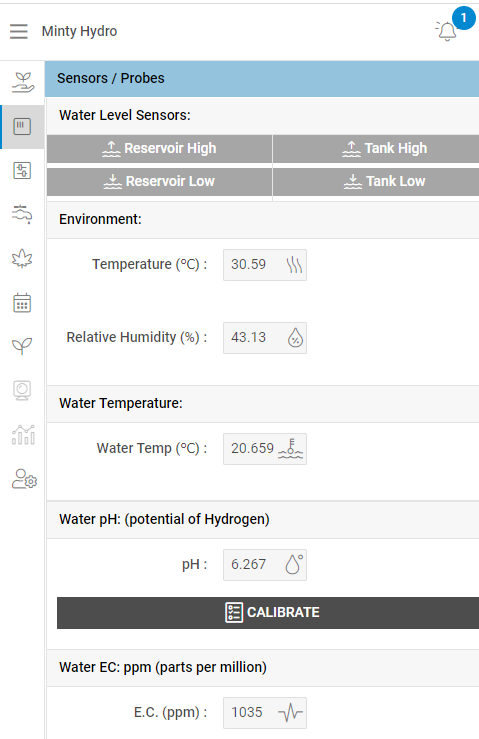Toggle the Reservoir Low sensor
The width and height of the screenshot is (479, 739).
point(159,181)
